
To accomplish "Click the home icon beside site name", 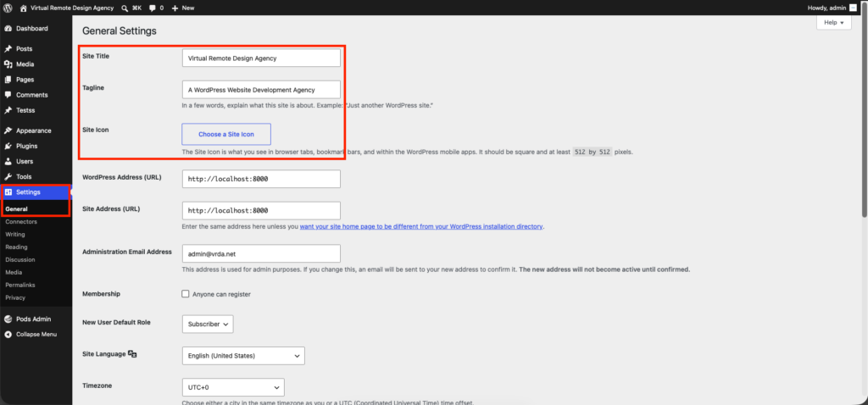I will (x=23, y=8).
